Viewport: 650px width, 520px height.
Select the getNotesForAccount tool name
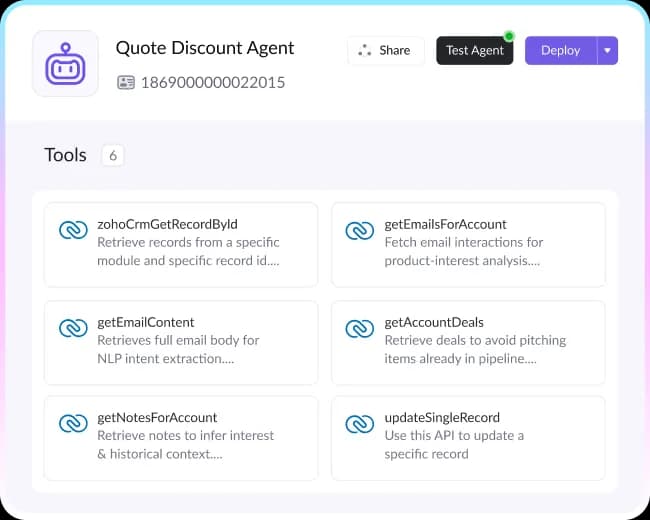[157, 418]
